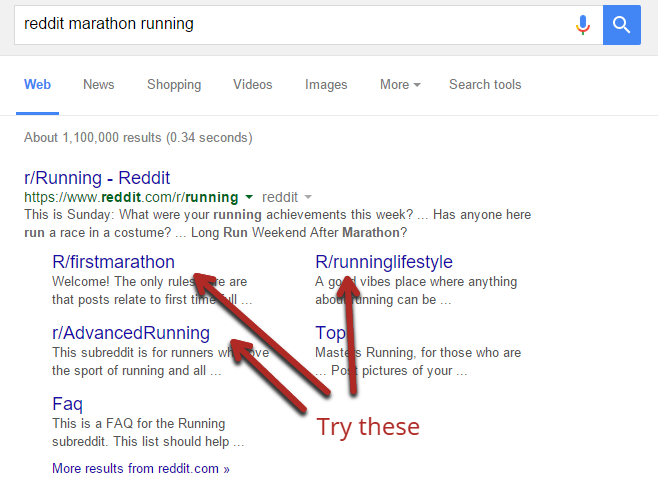Screen dimensions: 658x489
Task: Click 'More results from reddit.com »'
Action: coord(141,468)
